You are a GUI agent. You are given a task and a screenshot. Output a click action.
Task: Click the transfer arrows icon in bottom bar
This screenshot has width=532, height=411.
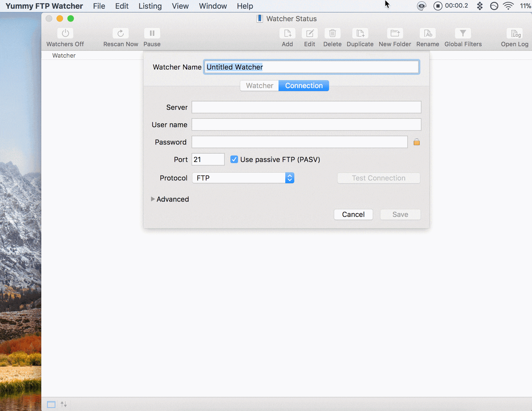pos(64,404)
